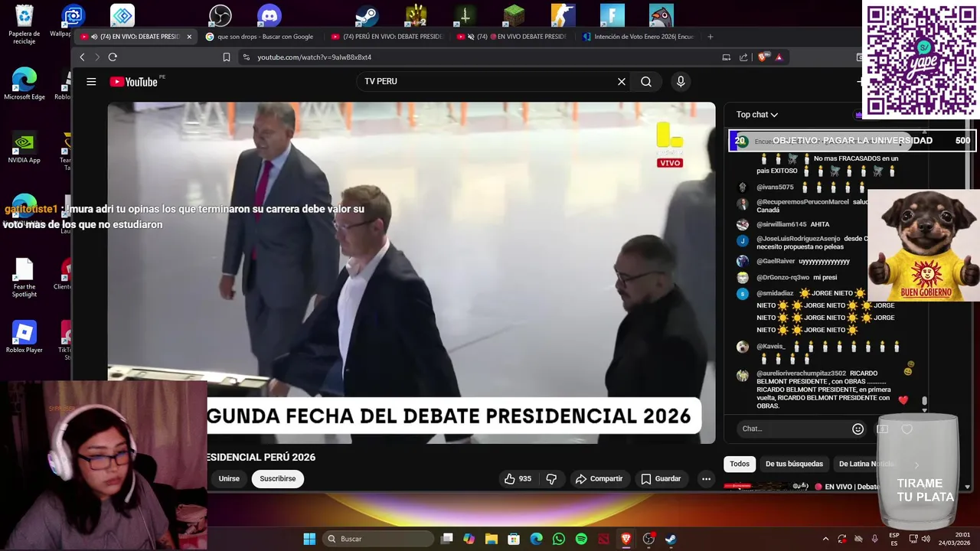Click Compartir to share the video
980x551 pixels.
pos(599,479)
